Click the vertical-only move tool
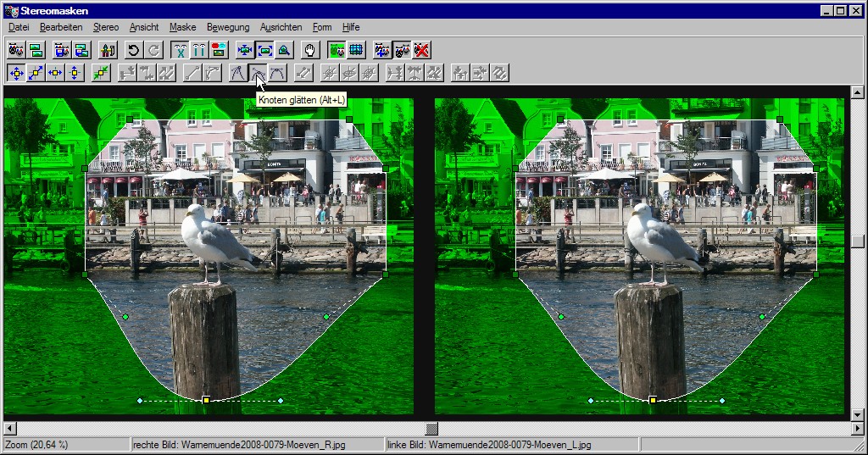 point(75,73)
